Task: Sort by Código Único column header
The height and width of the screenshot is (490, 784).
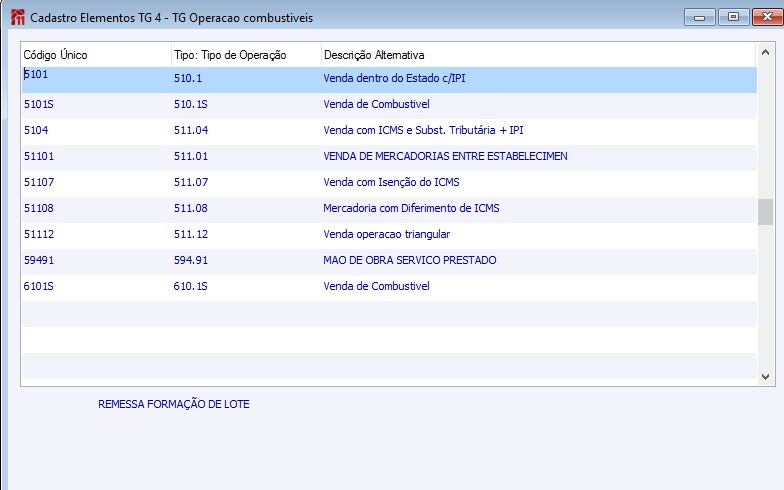Action: 96,55
